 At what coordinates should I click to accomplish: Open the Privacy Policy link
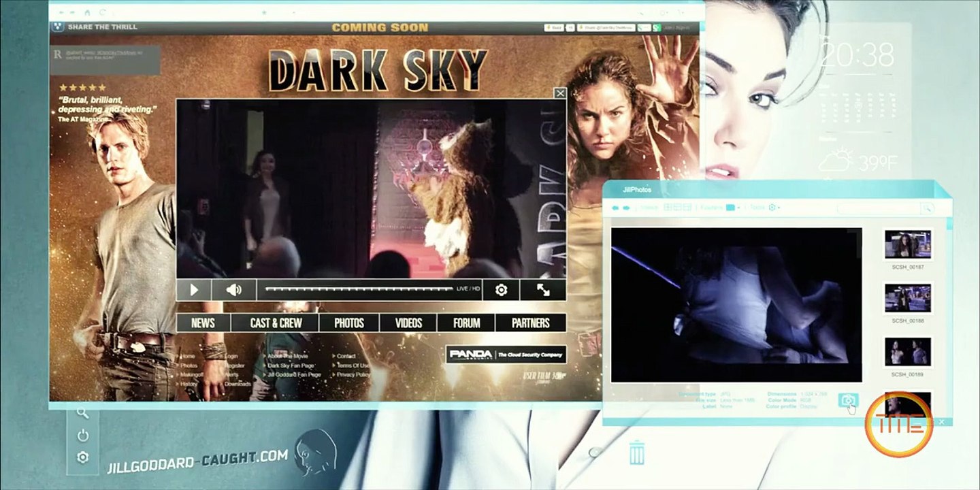click(x=354, y=375)
